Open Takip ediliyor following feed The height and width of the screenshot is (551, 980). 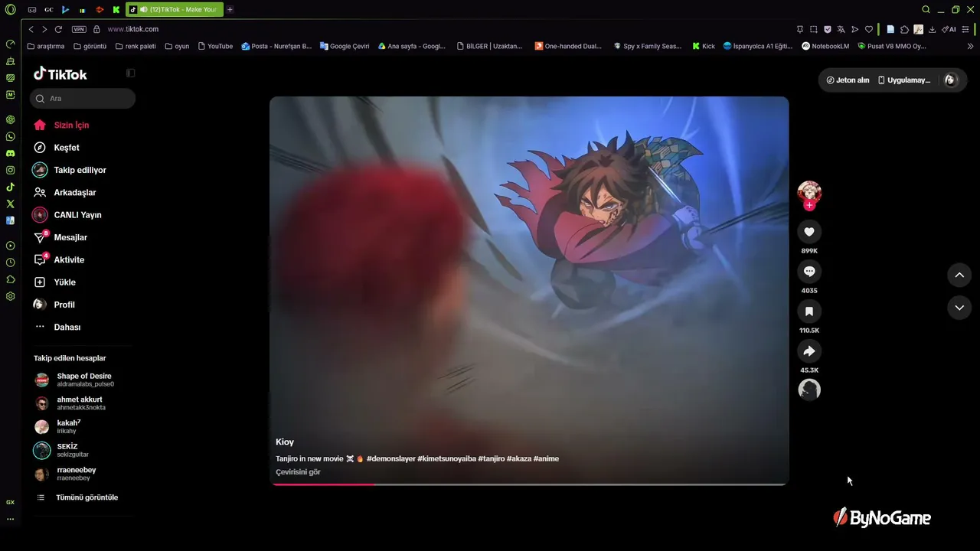click(x=69, y=170)
